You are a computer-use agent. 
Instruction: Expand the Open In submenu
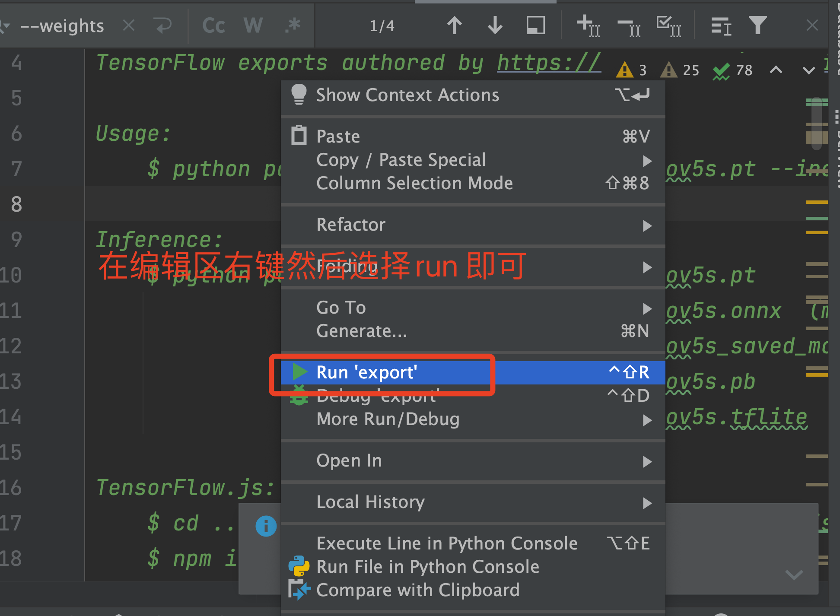coord(473,460)
